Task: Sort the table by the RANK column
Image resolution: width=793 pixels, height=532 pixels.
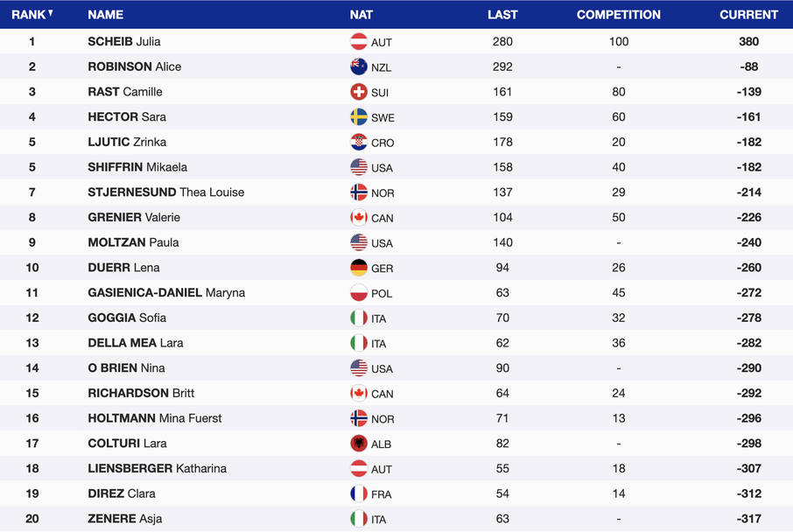Action: [x=32, y=15]
